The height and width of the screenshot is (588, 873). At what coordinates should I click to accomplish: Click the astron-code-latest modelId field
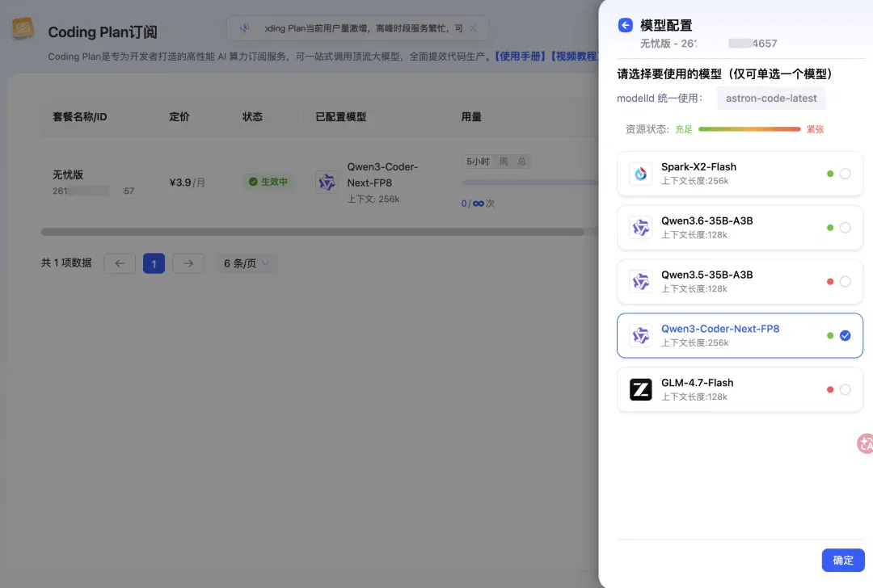(771, 98)
